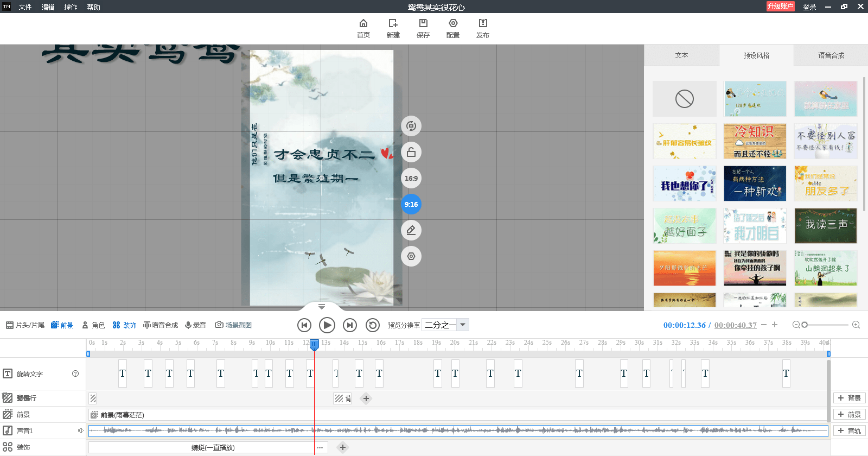Click the pencil edit icon beside canvas
868x456 pixels.
[x=411, y=230]
